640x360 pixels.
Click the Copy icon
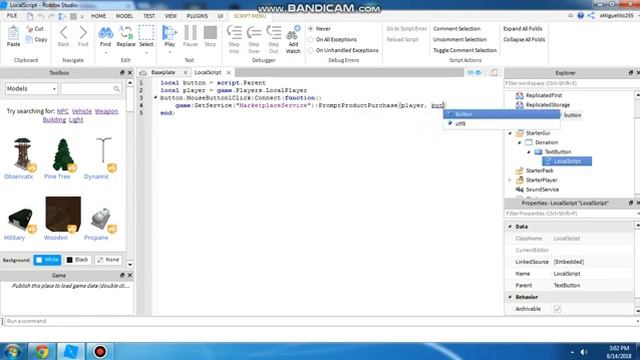29,40
